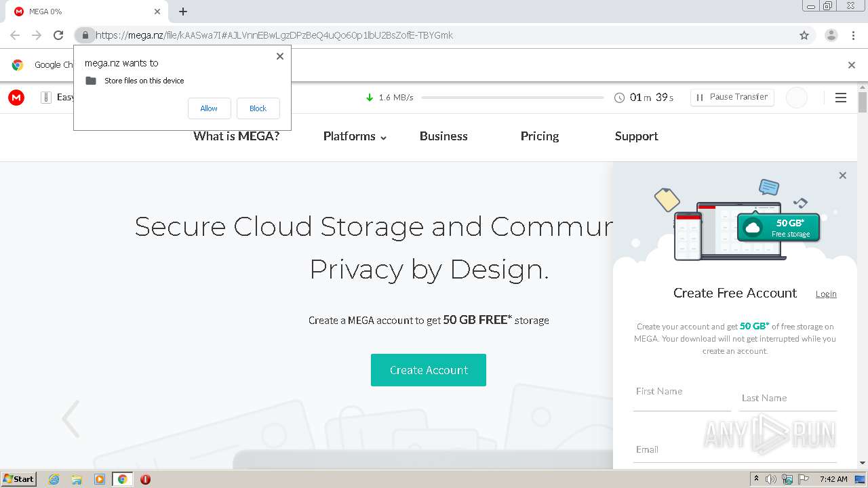Dismiss the Google Chrome infobar
The image size is (868, 488).
tap(852, 65)
